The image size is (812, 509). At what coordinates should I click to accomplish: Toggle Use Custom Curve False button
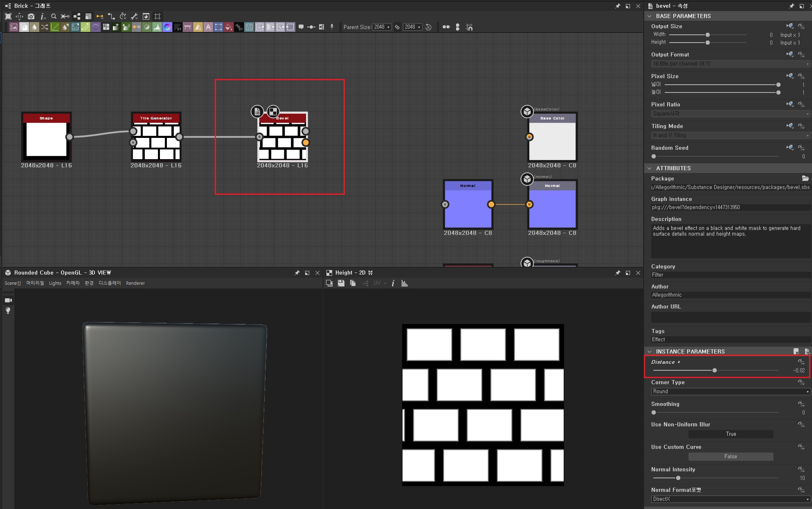pos(731,456)
